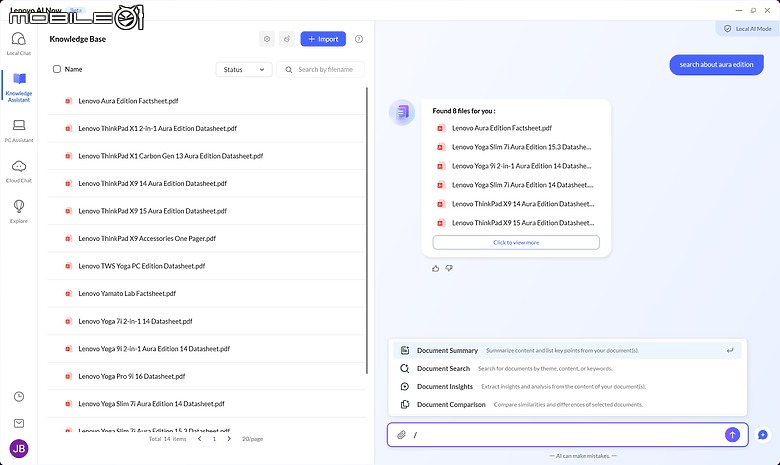Click the Import button
The height and width of the screenshot is (465, 780).
323,39
